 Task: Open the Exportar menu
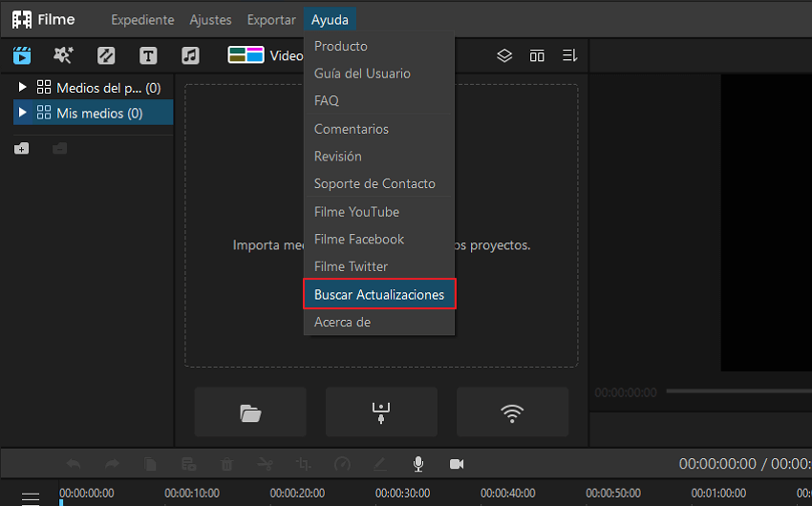(271, 20)
